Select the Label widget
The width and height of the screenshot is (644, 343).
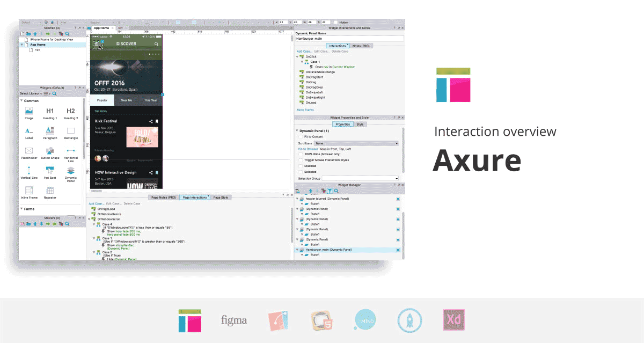[x=29, y=133]
